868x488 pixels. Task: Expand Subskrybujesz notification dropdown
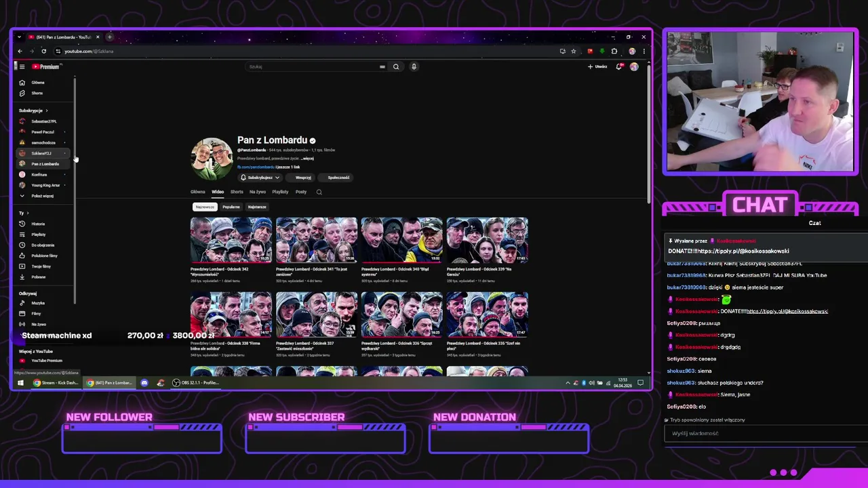tap(260, 178)
